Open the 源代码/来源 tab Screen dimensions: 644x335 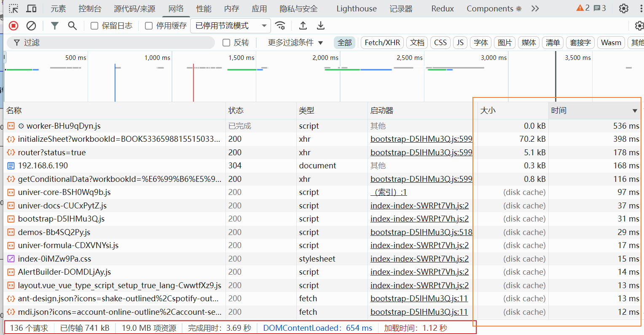[x=134, y=8]
